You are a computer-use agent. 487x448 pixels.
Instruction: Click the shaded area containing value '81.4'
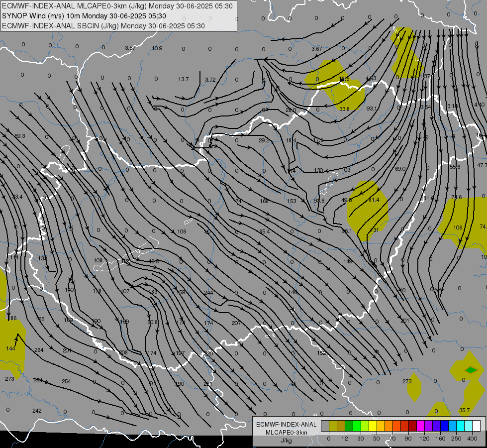[x=368, y=212]
